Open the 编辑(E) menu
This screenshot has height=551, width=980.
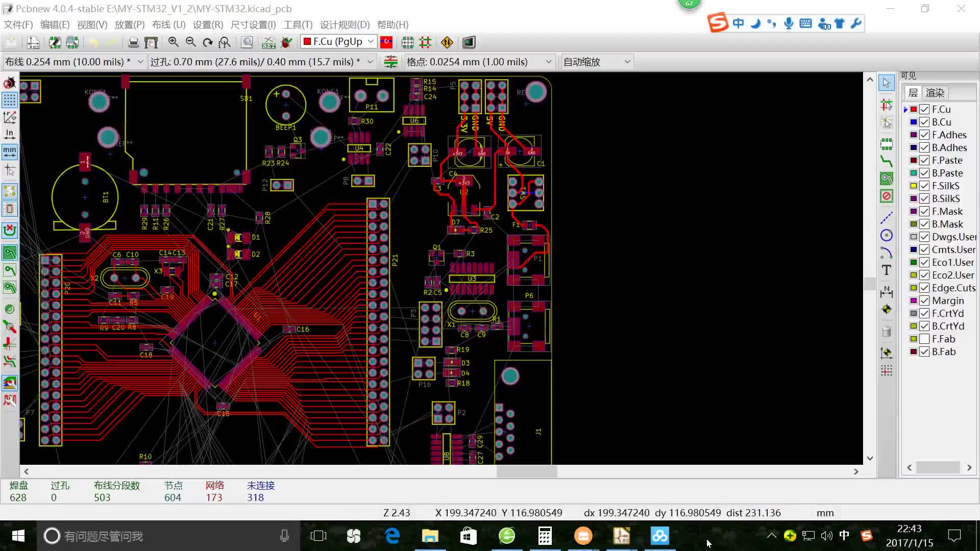click(x=55, y=24)
